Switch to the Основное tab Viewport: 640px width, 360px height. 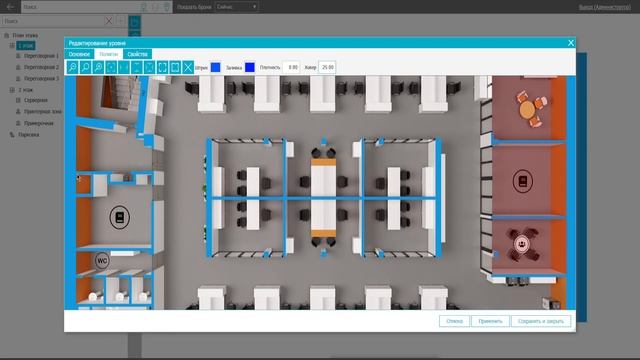pyautogui.click(x=79, y=54)
